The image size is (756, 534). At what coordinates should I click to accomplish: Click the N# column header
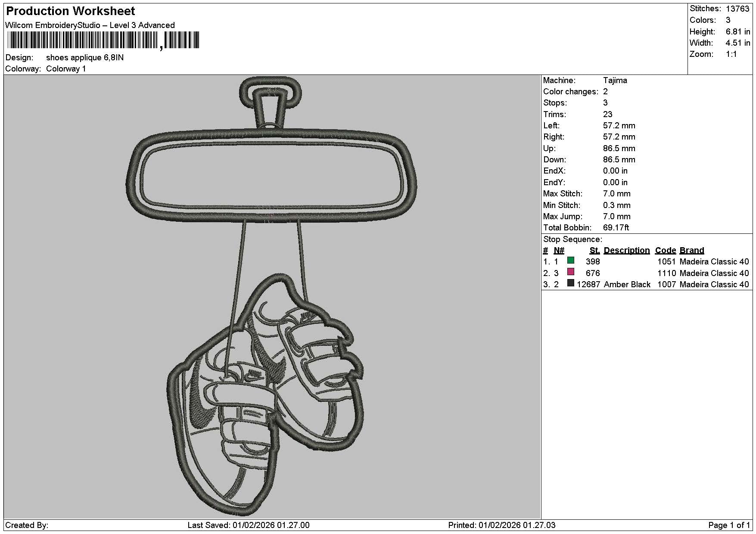pos(559,251)
